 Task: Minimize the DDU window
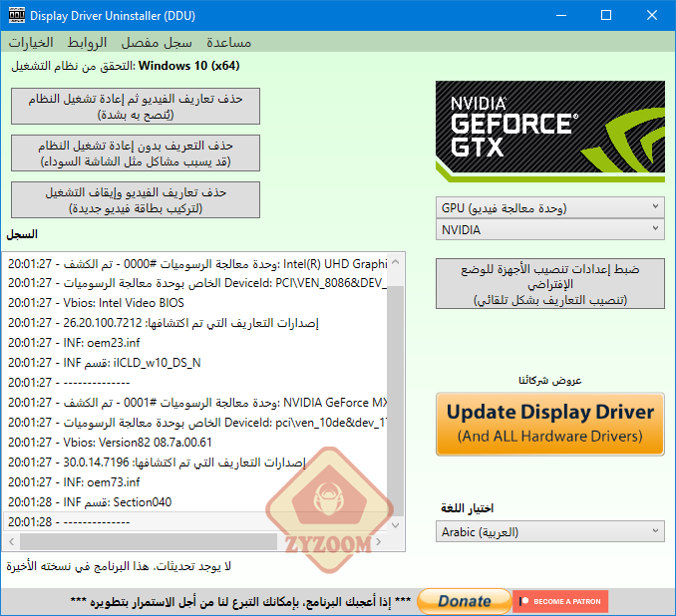pos(561,16)
